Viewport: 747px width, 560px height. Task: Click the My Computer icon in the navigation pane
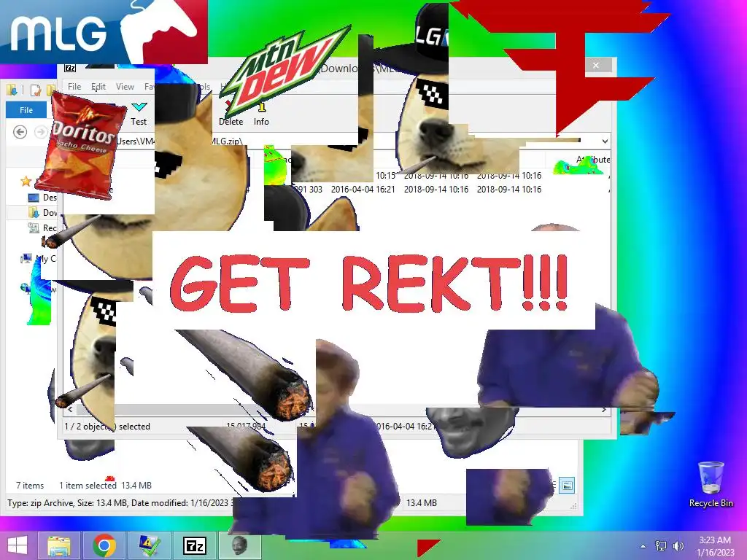[26, 259]
